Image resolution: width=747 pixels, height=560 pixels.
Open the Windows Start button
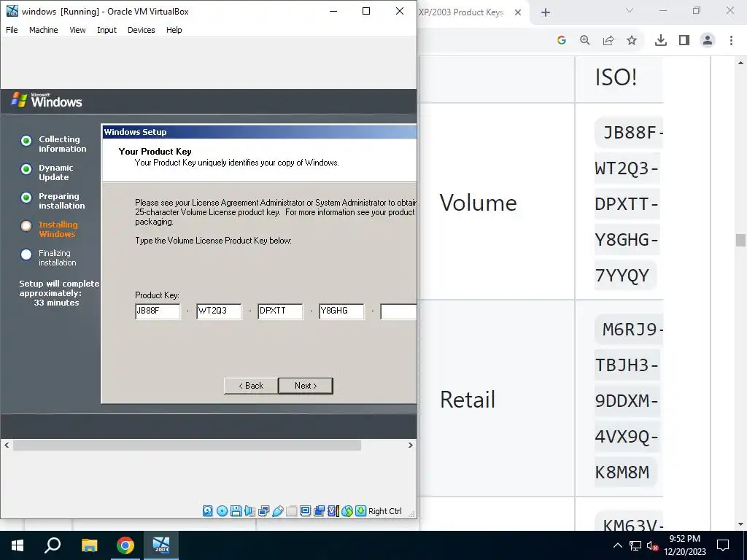click(18, 545)
